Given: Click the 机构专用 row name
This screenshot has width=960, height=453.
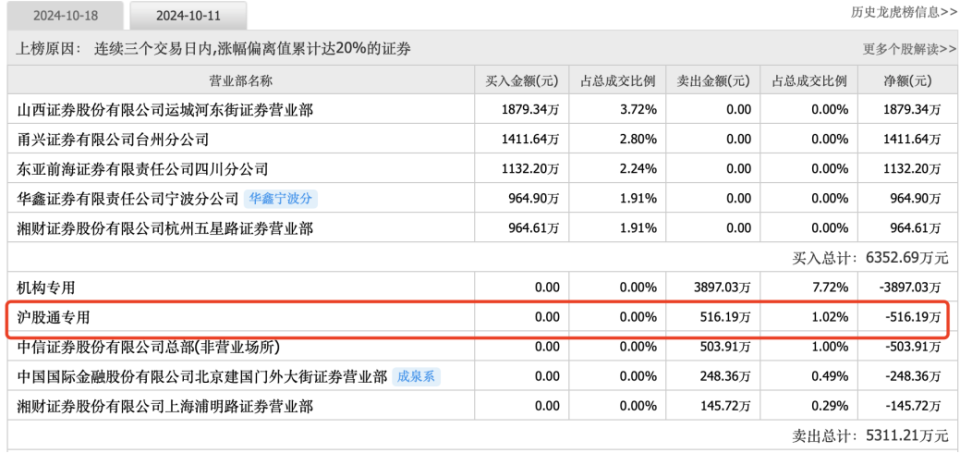Looking at the screenshot, I should [x=47, y=288].
